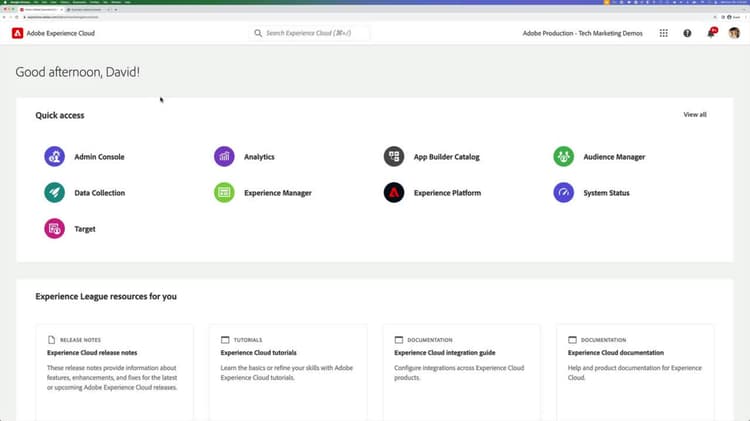
Task: Click the Adobe Experience Cloud logo icon
Action: coord(17,33)
